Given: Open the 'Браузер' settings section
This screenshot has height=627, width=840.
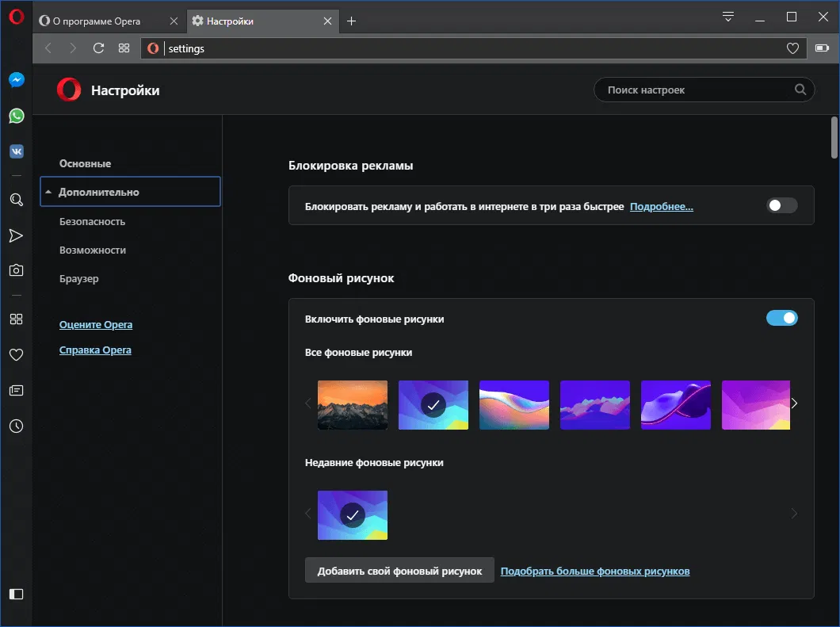Looking at the screenshot, I should [78, 279].
